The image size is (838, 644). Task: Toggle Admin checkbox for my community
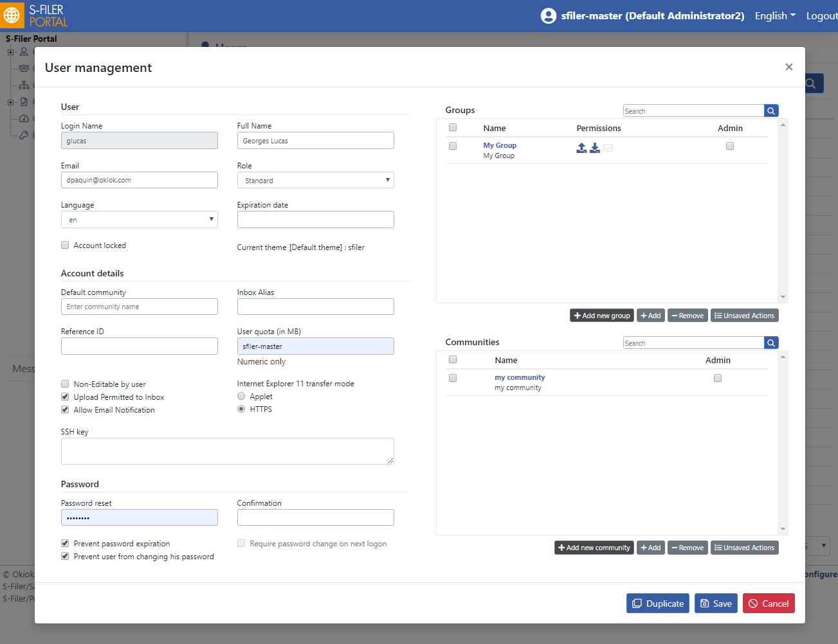718,378
